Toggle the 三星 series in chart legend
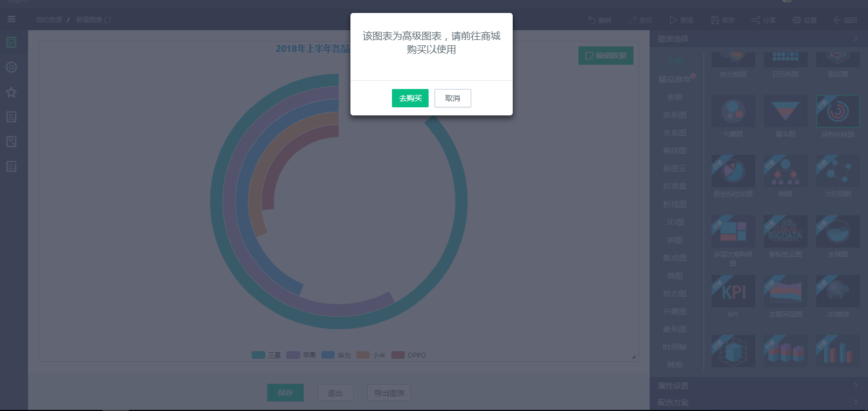Screen dimensions: 868x411 tap(266, 355)
